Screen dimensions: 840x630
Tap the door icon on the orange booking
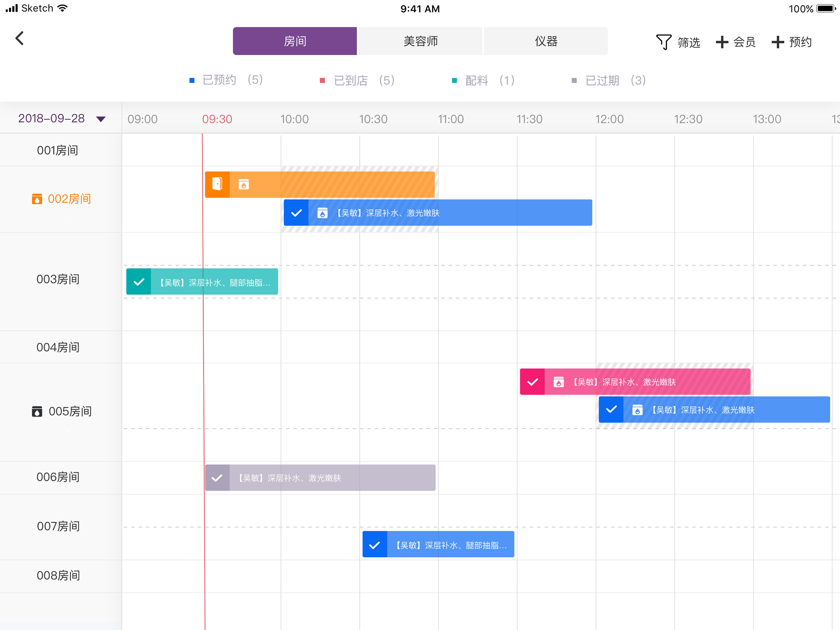[217, 184]
